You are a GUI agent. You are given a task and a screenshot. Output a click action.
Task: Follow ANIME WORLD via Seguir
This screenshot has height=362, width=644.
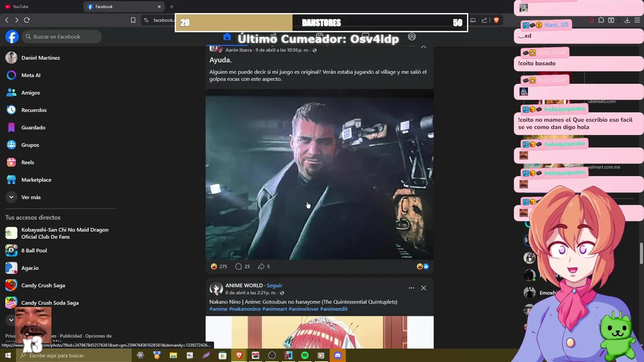pos(274,286)
